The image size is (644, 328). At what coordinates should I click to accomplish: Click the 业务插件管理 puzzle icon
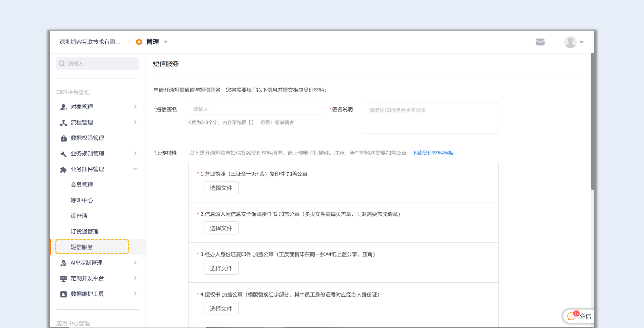click(63, 169)
